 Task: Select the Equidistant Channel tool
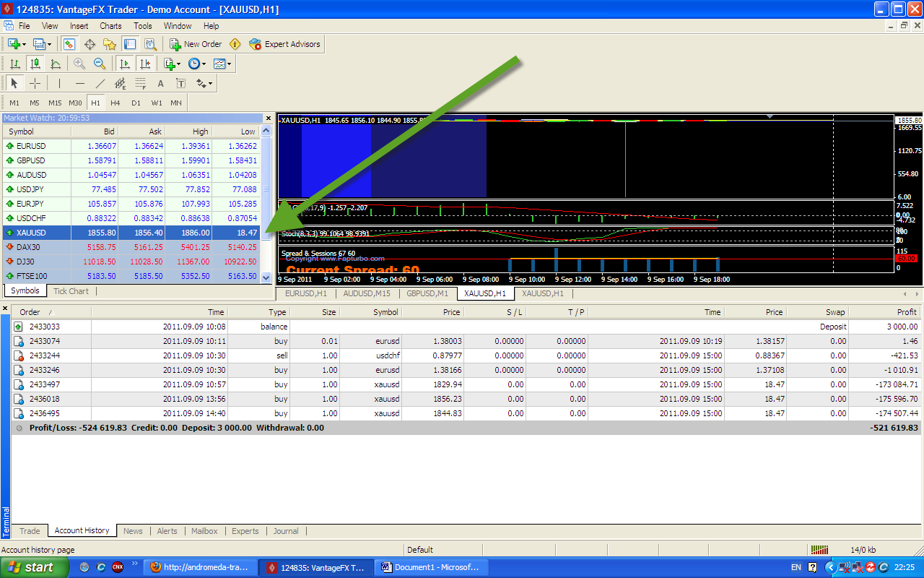pos(121,83)
